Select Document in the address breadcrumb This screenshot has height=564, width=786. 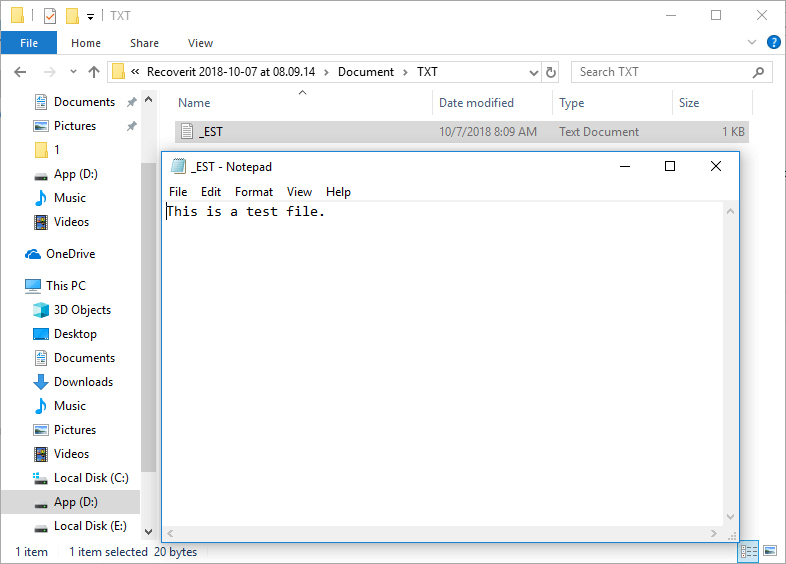(366, 72)
